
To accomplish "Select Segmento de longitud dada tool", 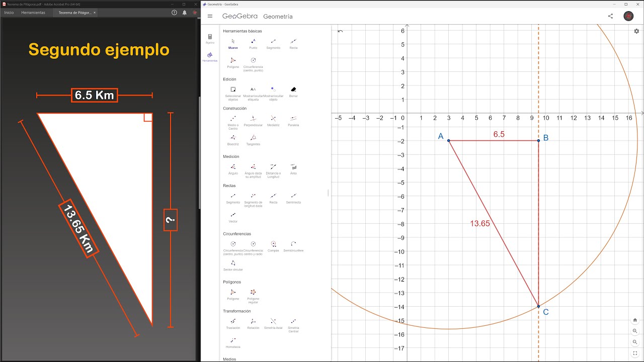I will tap(253, 199).
